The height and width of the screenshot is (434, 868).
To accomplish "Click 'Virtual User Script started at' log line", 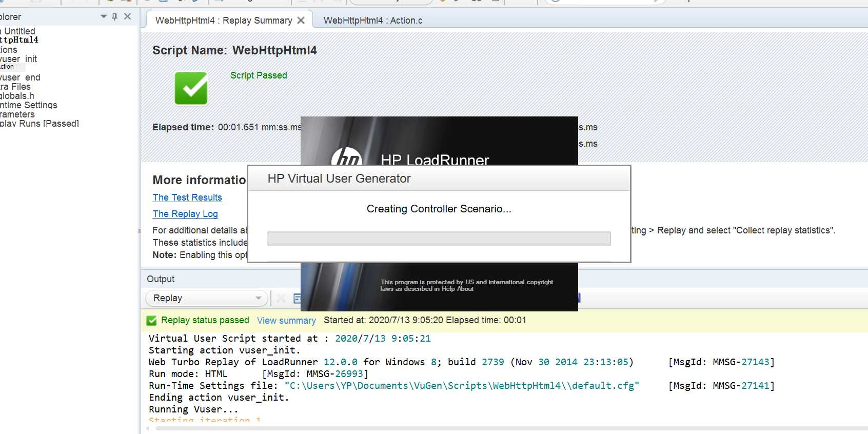I will 290,339.
